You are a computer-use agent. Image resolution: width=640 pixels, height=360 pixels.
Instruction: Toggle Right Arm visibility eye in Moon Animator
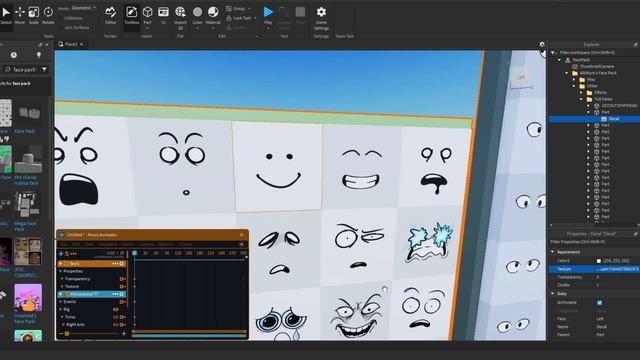tap(116, 325)
